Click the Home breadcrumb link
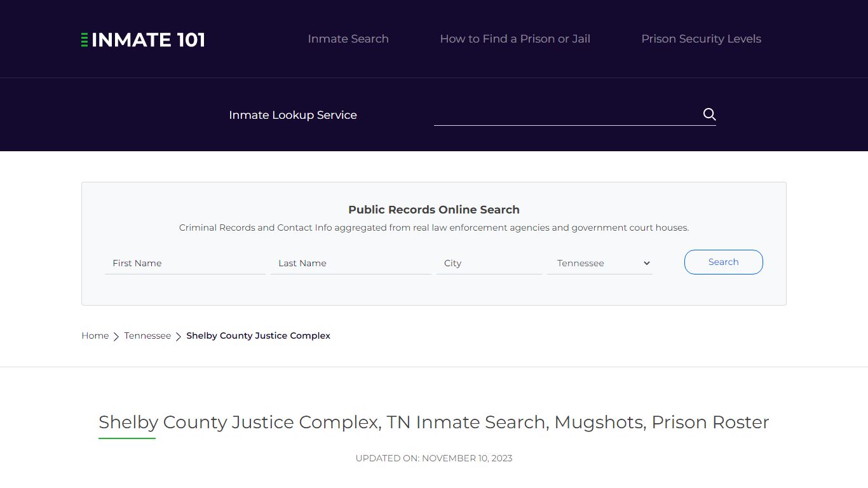This screenshot has width=868, height=488. [95, 335]
